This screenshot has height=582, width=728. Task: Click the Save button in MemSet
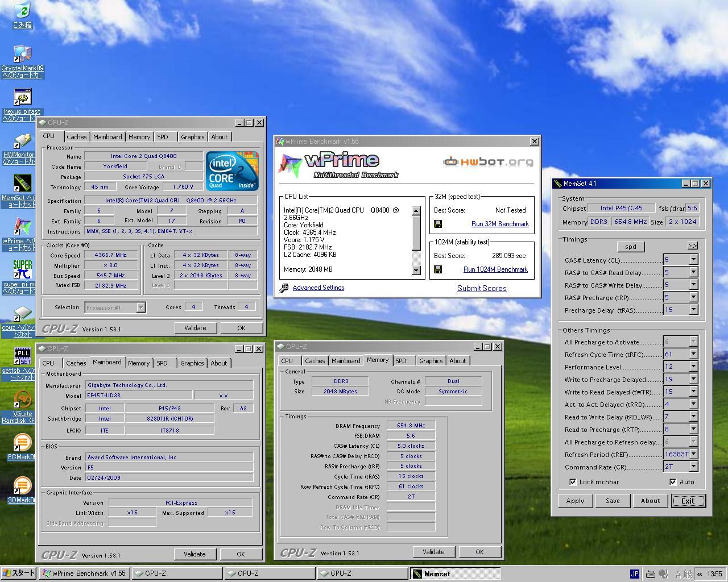click(x=613, y=501)
